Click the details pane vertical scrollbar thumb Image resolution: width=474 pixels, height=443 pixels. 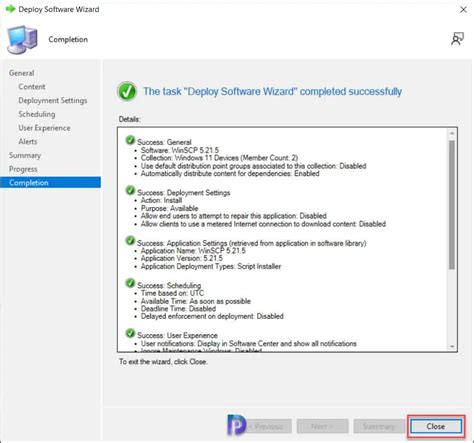click(452, 205)
